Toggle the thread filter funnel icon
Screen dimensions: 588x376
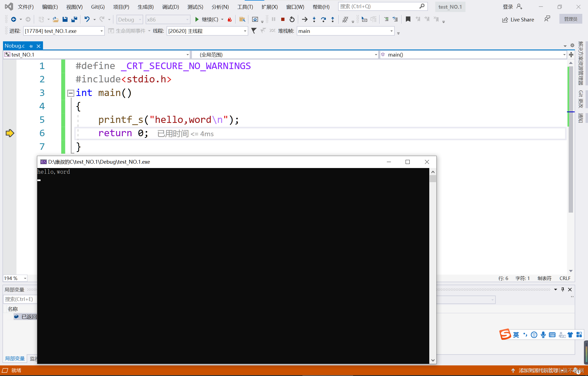[x=254, y=31]
